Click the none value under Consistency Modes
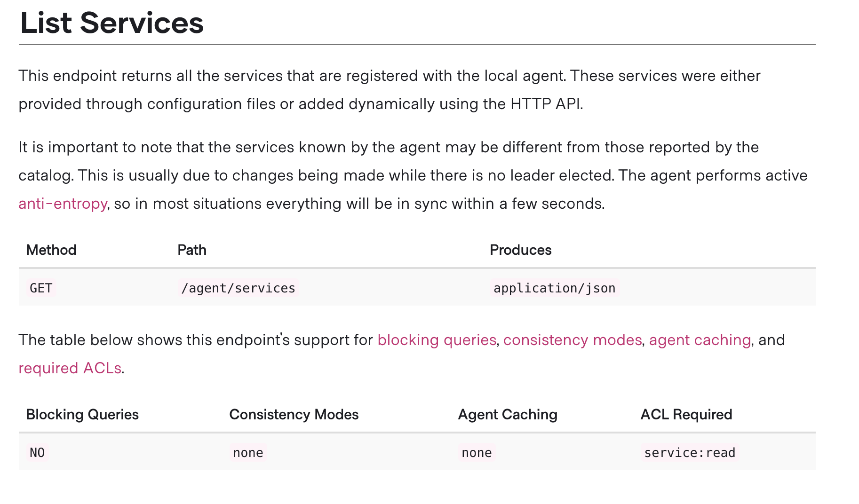The height and width of the screenshot is (504, 859). coord(248,452)
